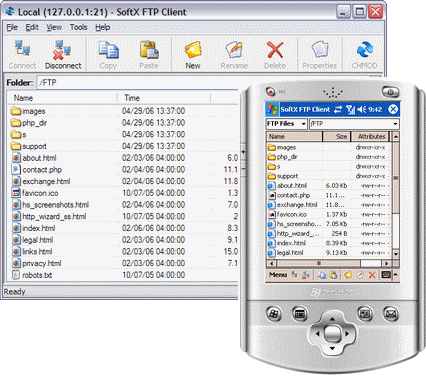Select images folder in desktop list
The width and height of the screenshot is (426, 376).
pyautogui.click(x=28, y=111)
